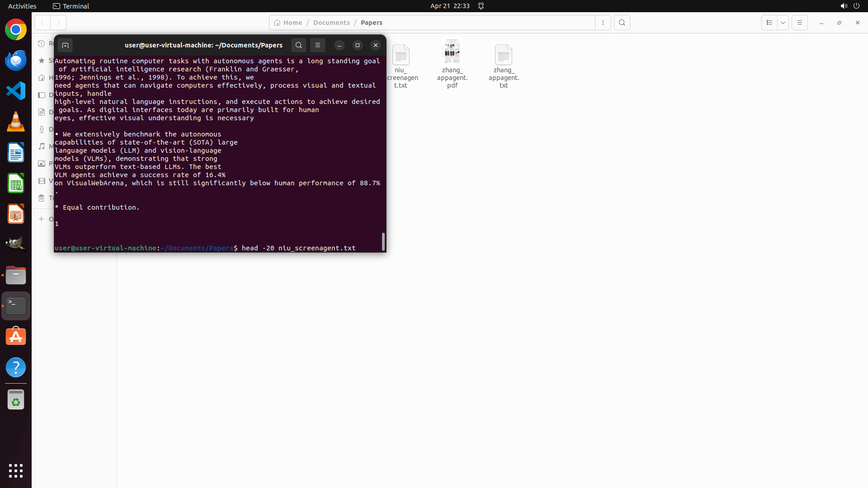This screenshot has height=488, width=868.
Task: Click the terminal search icon
Action: click(x=298, y=45)
